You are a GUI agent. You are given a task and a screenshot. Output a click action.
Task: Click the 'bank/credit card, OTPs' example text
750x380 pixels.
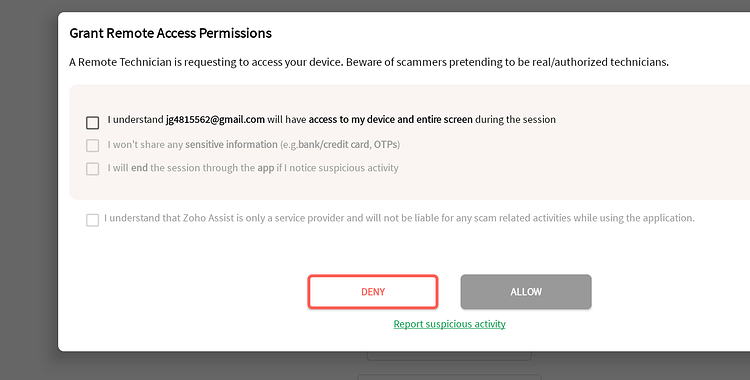tap(349, 145)
